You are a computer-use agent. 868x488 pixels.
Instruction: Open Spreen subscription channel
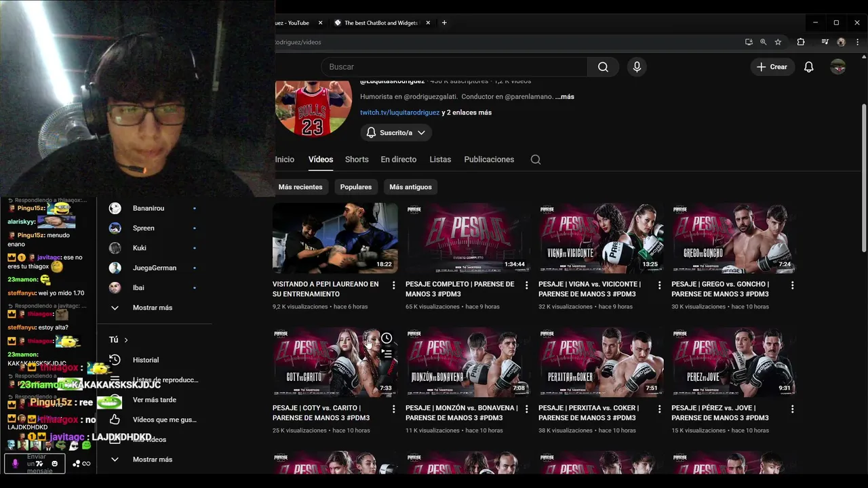154,228
